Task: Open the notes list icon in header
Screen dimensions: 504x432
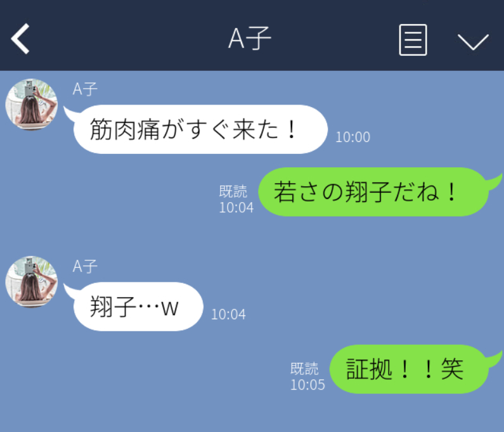Action: (x=413, y=40)
